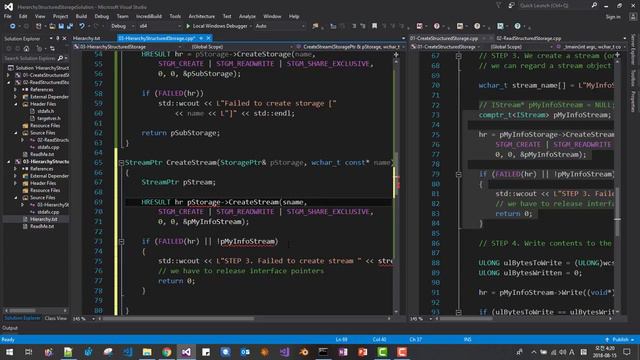Viewport: 640px width, 360px height.
Task: Click the Home icon in Solution Explorer
Action: point(27,49)
